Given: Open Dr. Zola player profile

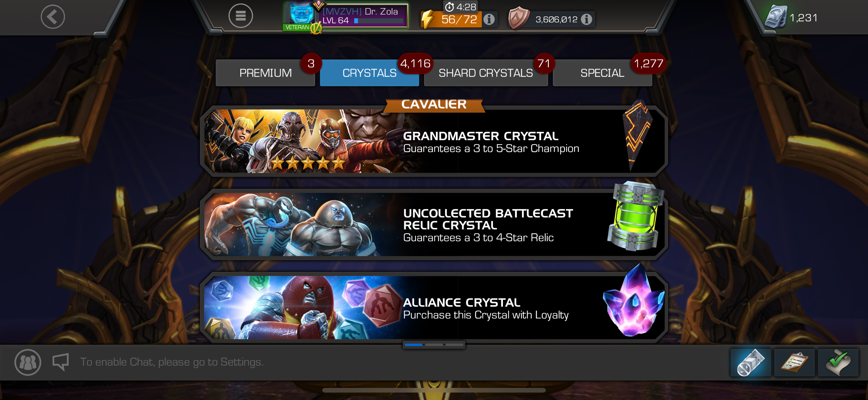Looking at the screenshot, I should [x=346, y=16].
